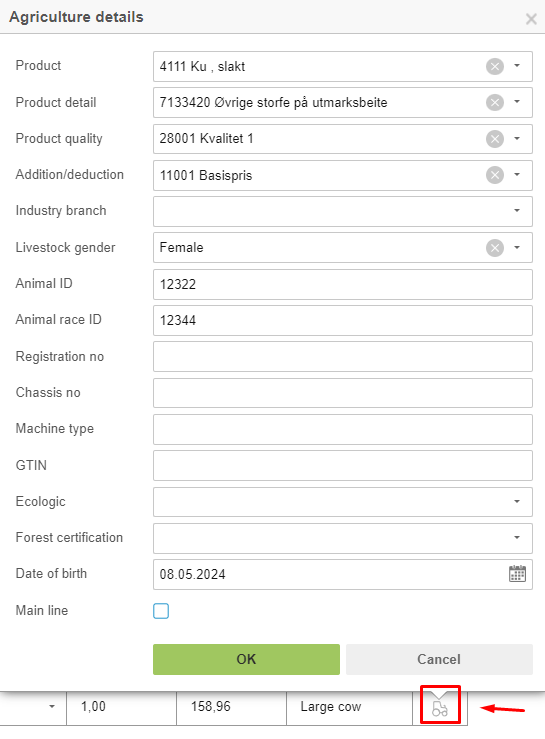
Task: Clear the Livestock gender value
Action: point(495,247)
